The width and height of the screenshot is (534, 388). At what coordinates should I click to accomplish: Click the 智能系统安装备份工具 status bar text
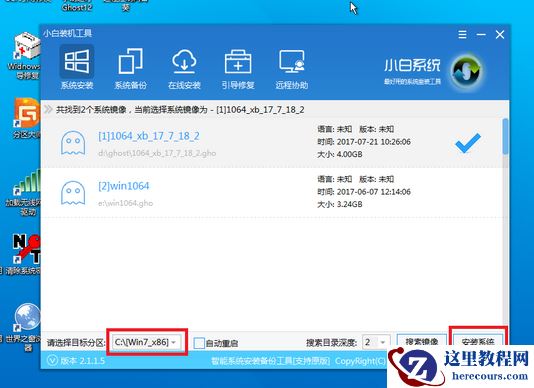pos(271,361)
